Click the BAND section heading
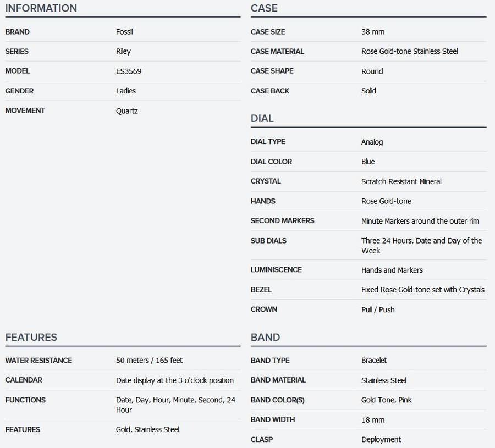The height and width of the screenshot is (448, 495). (x=265, y=337)
